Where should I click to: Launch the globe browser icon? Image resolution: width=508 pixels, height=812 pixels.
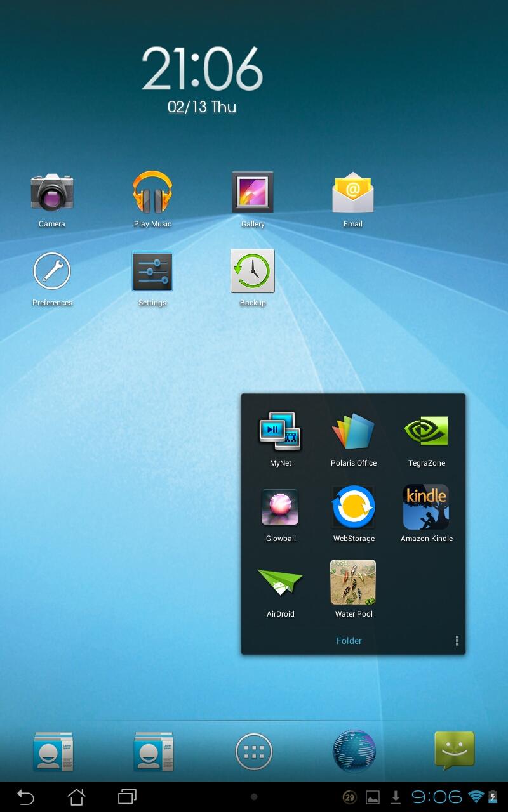point(354,752)
